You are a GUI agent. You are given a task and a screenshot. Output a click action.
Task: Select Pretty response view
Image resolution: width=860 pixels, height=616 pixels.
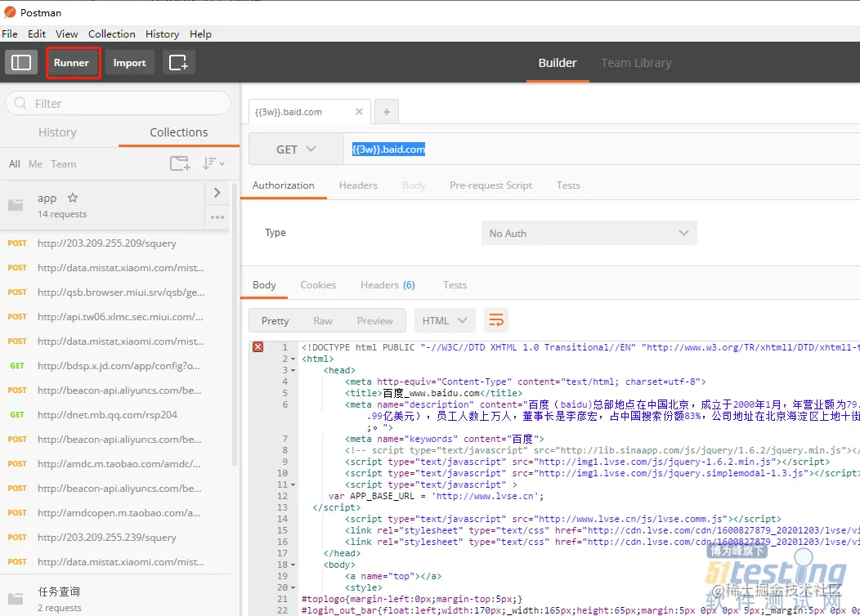point(275,320)
